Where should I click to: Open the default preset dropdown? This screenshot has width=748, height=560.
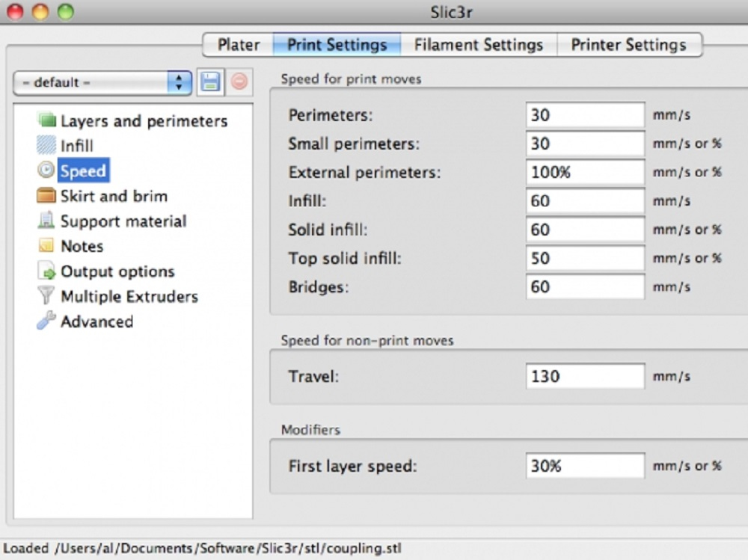pos(102,82)
